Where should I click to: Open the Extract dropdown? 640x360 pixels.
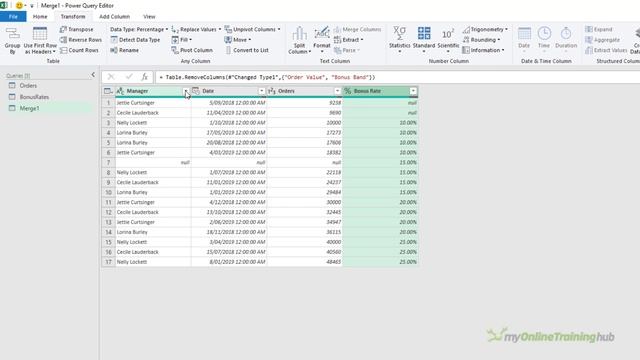349,40
